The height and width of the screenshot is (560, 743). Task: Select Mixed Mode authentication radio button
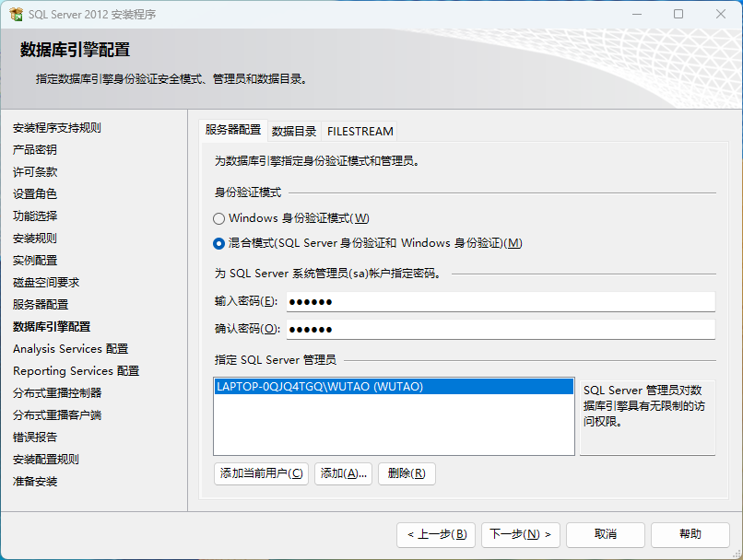[x=218, y=244]
